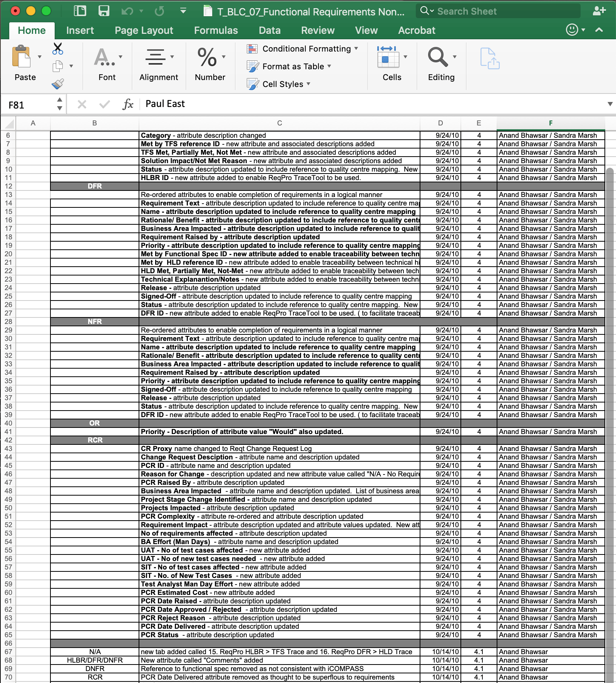Image resolution: width=616 pixels, height=683 pixels.
Task: Cancel entry with the X button
Action: point(82,104)
